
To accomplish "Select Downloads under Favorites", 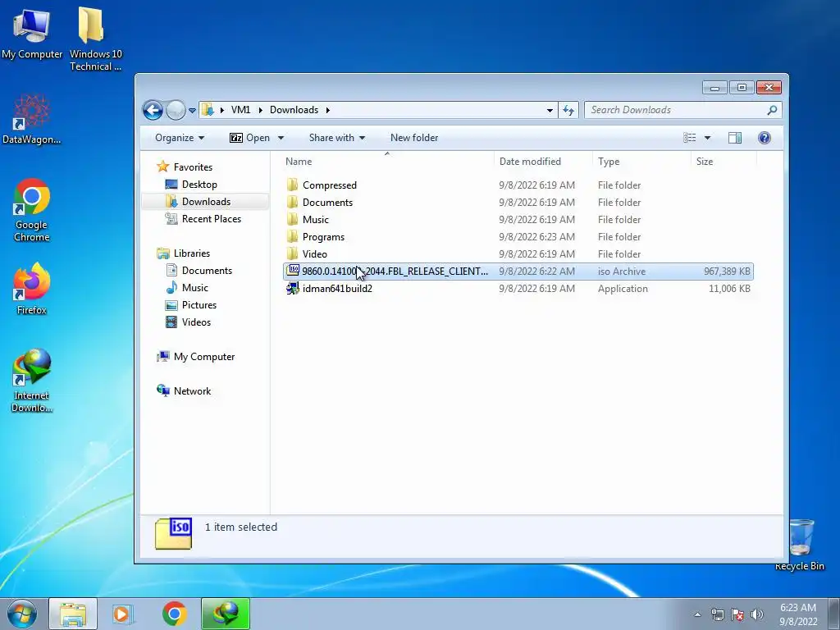I will 205,202.
